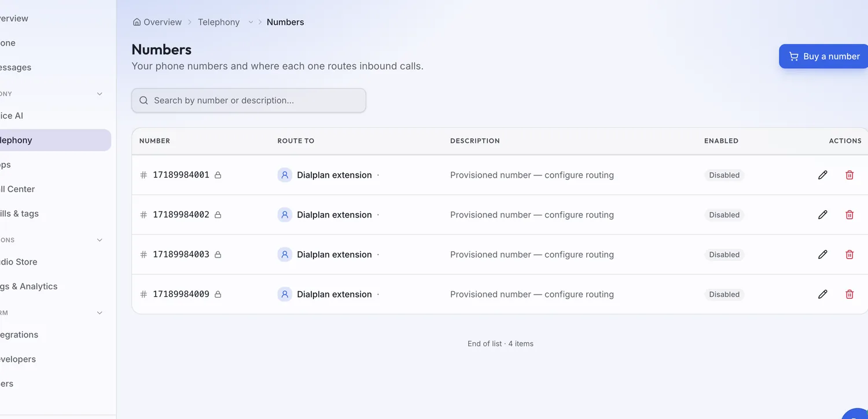Click Dialplan extension in 17189984002 row
The width and height of the screenshot is (868, 419).
[334, 215]
